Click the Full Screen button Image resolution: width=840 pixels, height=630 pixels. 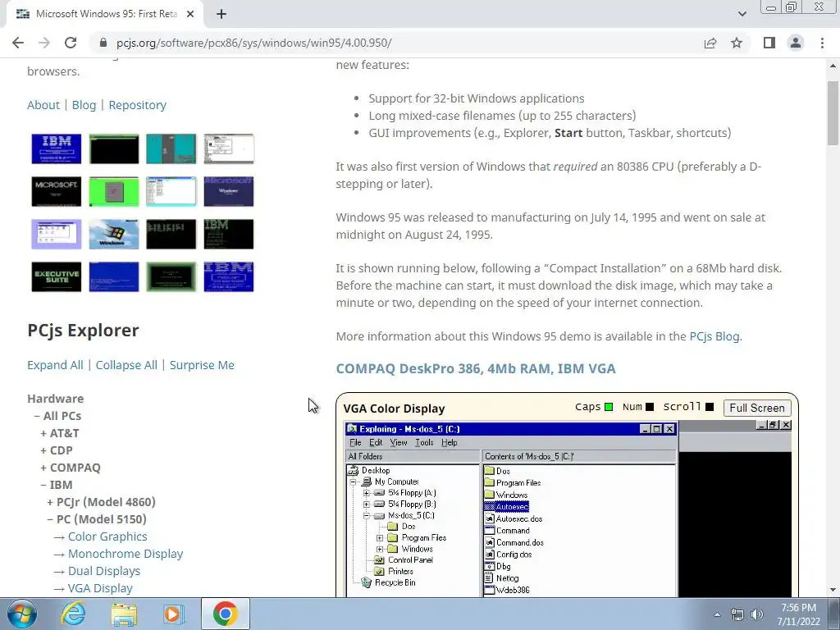[757, 408]
